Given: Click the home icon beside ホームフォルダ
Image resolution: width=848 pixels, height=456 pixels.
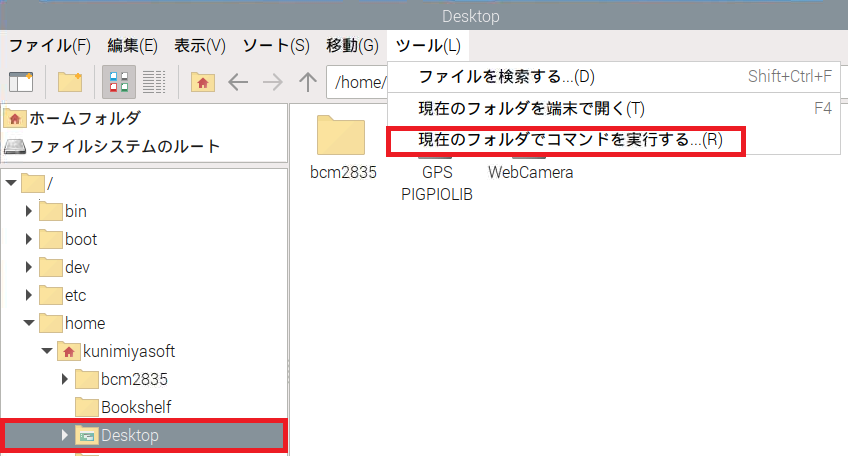Looking at the screenshot, I should click(15, 118).
